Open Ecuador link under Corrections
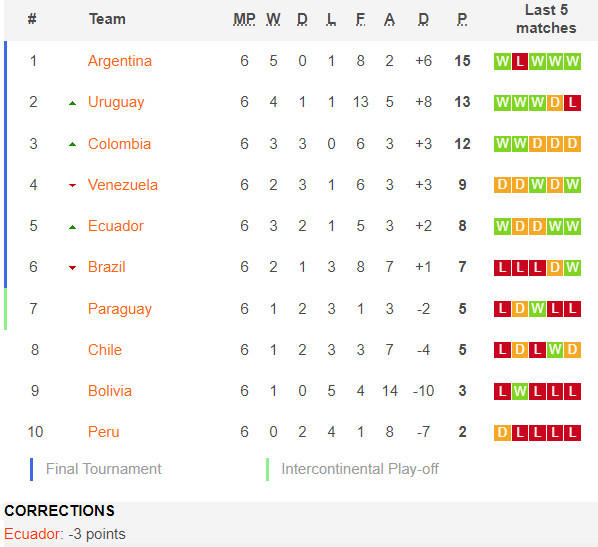Image resolution: width=598 pixels, height=547 pixels. pyautogui.click(x=32, y=534)
